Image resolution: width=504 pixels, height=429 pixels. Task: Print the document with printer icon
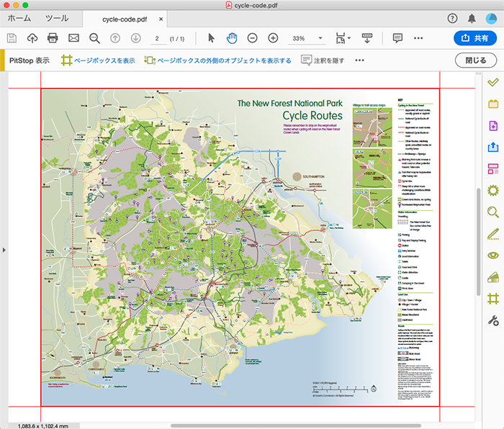pos(53,38)
